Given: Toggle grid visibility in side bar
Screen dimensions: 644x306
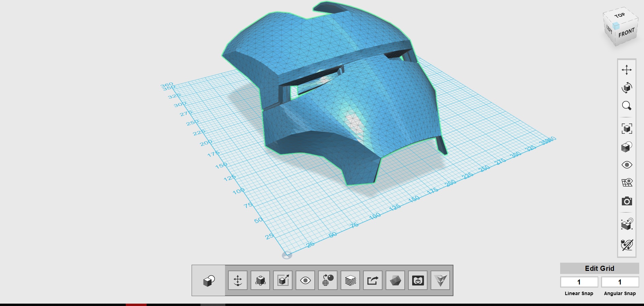Looking at the screenshot, I should pyautogui.click(x=627, y=183).
